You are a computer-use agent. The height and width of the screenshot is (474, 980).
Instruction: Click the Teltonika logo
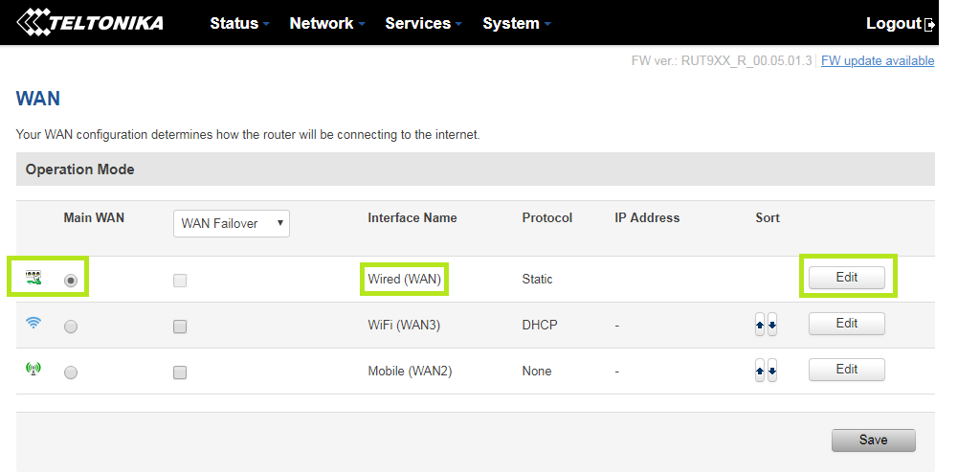[91, 23]
